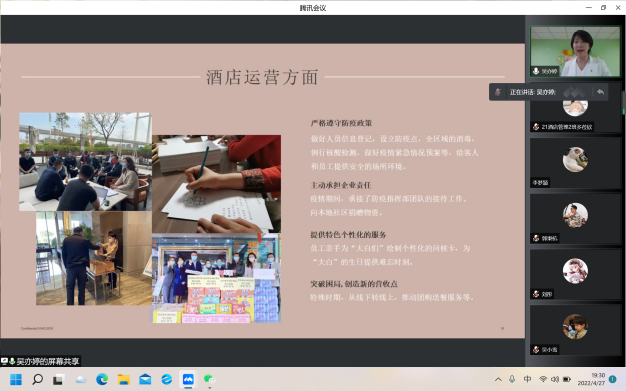Screen dimensions: 626x391
Task: Click the muted mic icon under the floral-shirt avatar
Action: pyautogui.click(x=536, y=238)
